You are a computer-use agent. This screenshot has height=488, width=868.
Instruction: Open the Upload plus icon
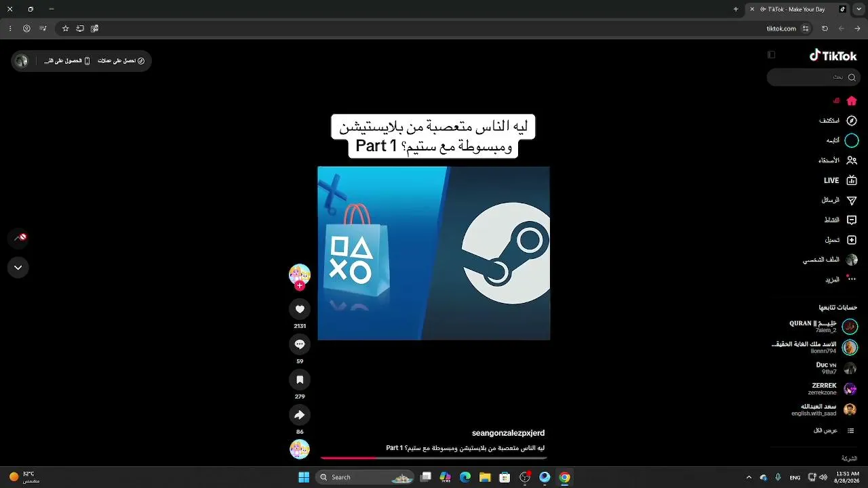click(852, 240)
